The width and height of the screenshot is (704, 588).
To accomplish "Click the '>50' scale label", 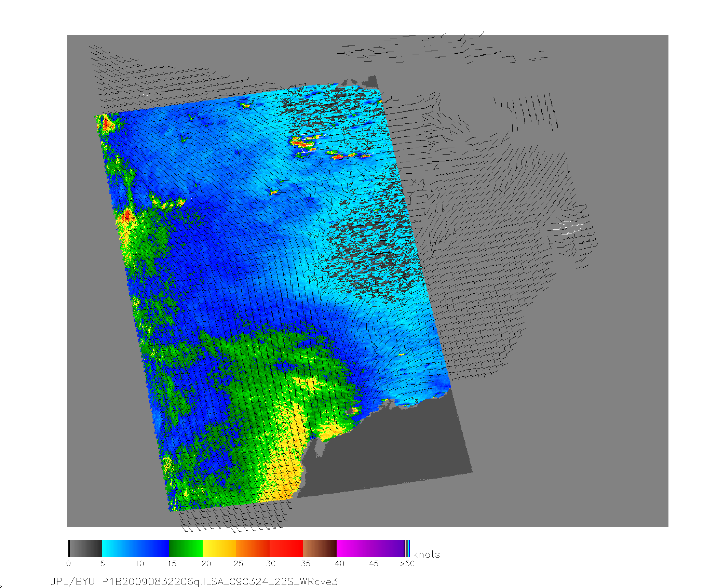I will pos(407,563).
